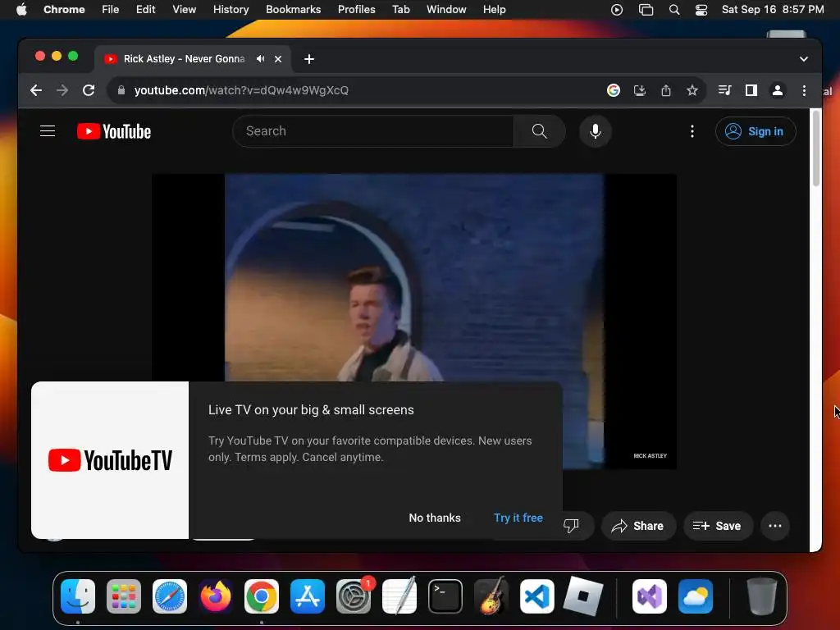Open Chrome three-dot menu
Viewport: 840px width, 630px height.
[x=804, y=90]
